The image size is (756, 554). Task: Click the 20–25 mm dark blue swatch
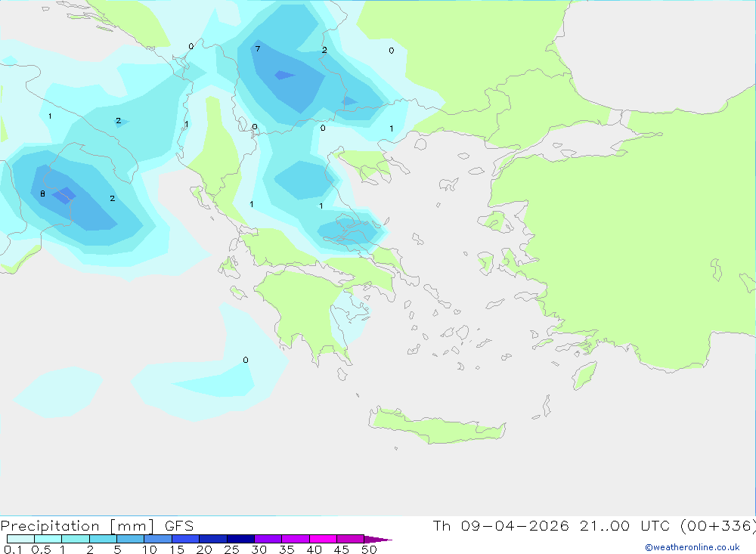pyautogui.click(x=213, y=539)
